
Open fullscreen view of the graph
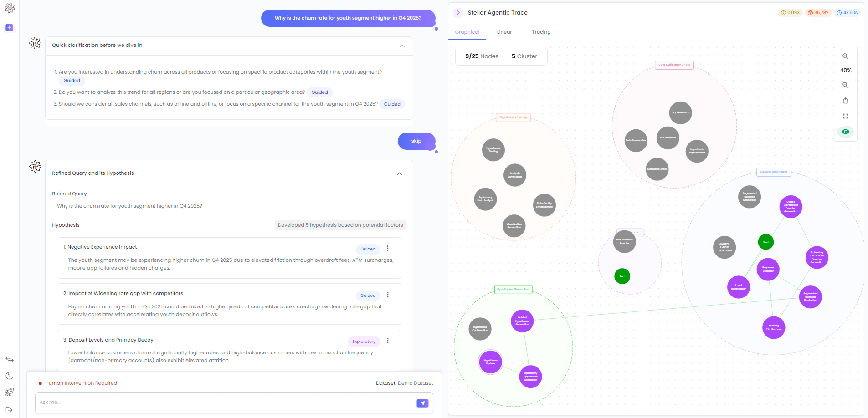845,116
